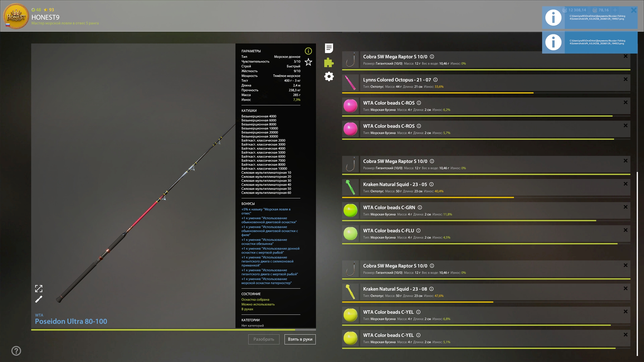
Task: Open the notes list icon tab
Action: (329, 48)
